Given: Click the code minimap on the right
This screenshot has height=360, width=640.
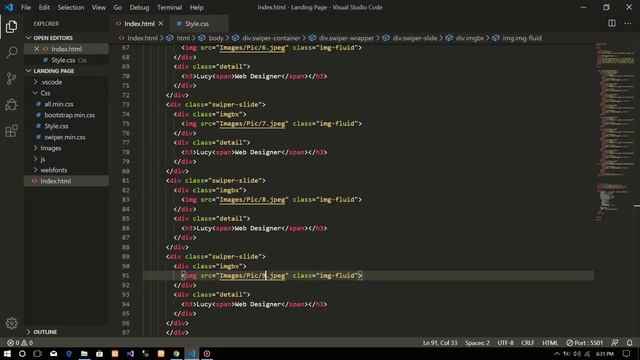Looking at the screenshot, I should pos(614,131).
